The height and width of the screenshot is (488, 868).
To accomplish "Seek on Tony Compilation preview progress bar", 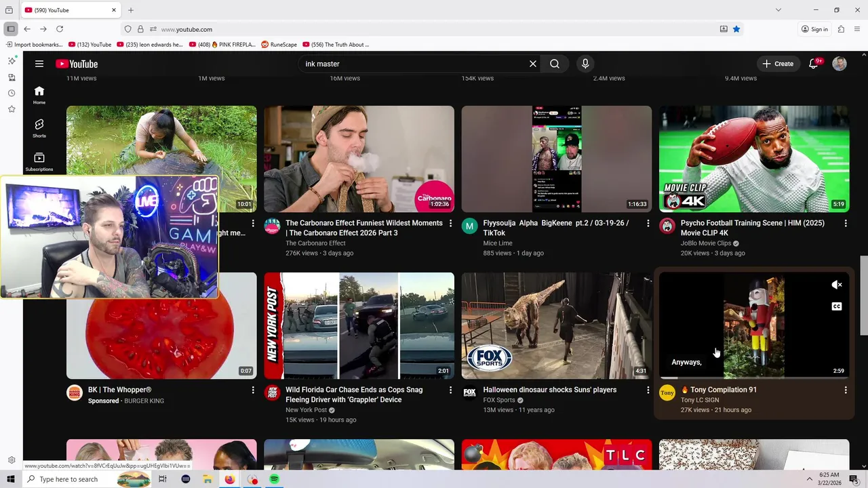I will point(754,378).
